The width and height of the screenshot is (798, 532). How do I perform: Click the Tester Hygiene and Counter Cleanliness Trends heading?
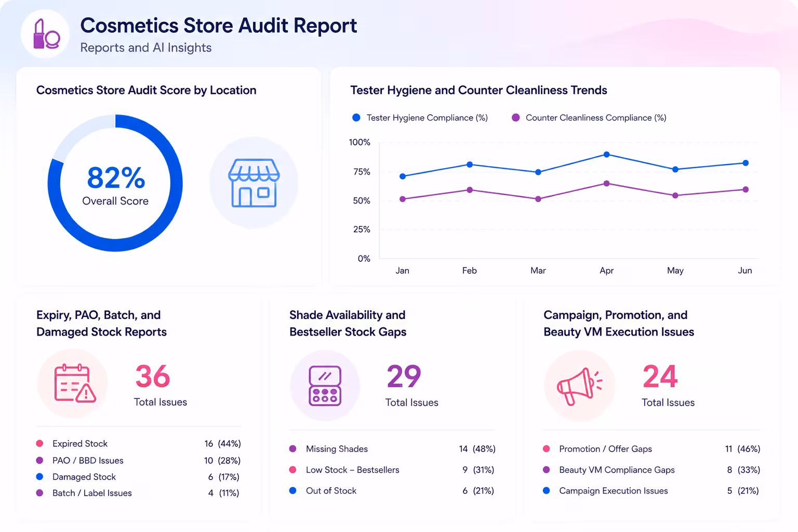478,90
